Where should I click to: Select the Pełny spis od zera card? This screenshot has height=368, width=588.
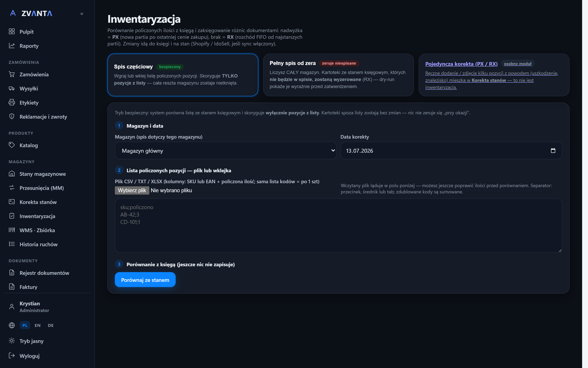[x=338, y=75]
